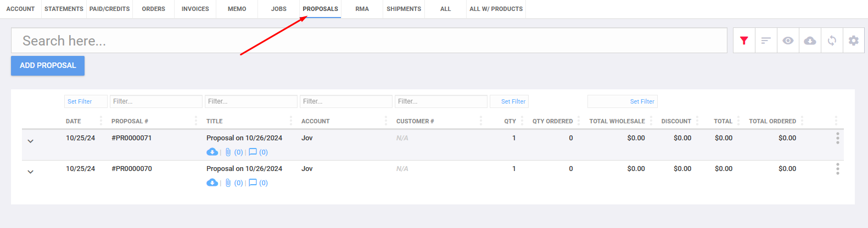The image size is (868, 228).
Task: Click Set Filter above Total Wholesale column
Action: [623, 101]
